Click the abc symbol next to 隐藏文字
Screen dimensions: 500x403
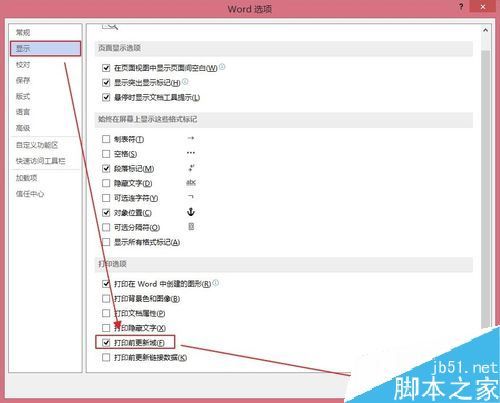pyautogui.click(x=191, y=182)
